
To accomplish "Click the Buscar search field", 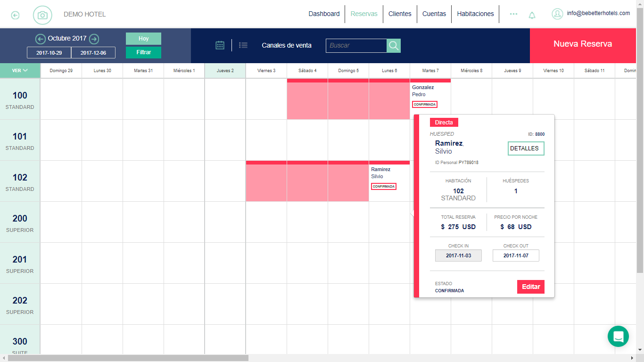I will pos(356,46).
